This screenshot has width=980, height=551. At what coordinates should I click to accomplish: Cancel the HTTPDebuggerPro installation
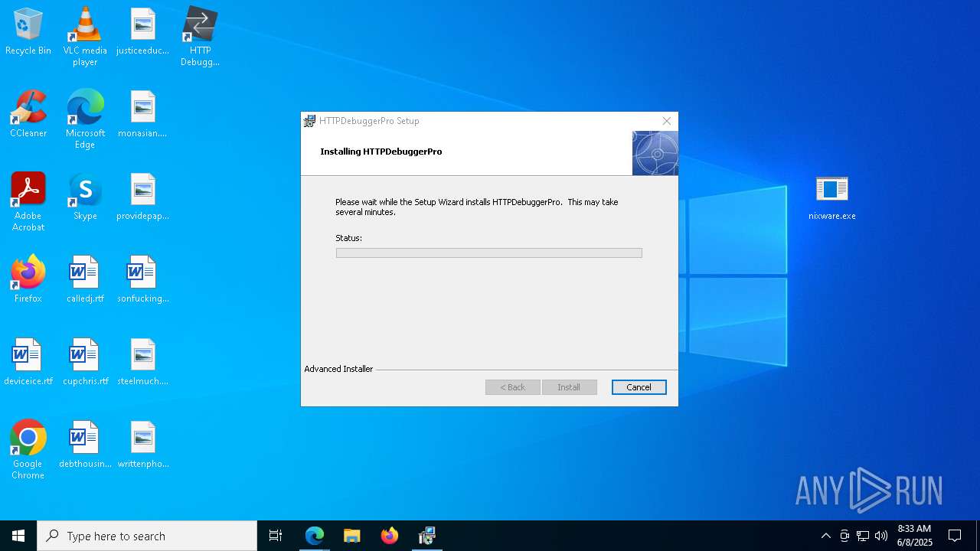pos(639,387)
